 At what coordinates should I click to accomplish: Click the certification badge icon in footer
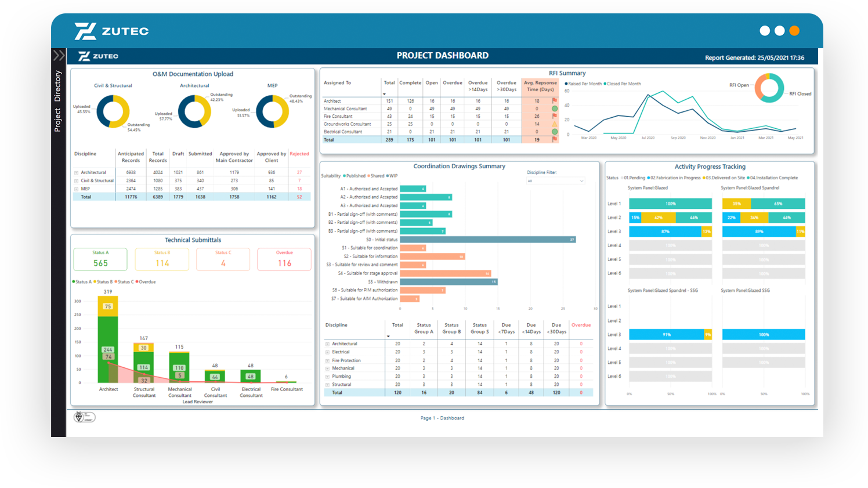85,417
